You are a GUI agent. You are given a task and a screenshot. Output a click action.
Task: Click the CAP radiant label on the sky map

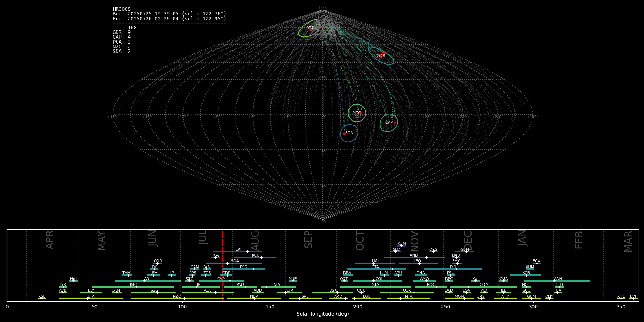[389, 123]
